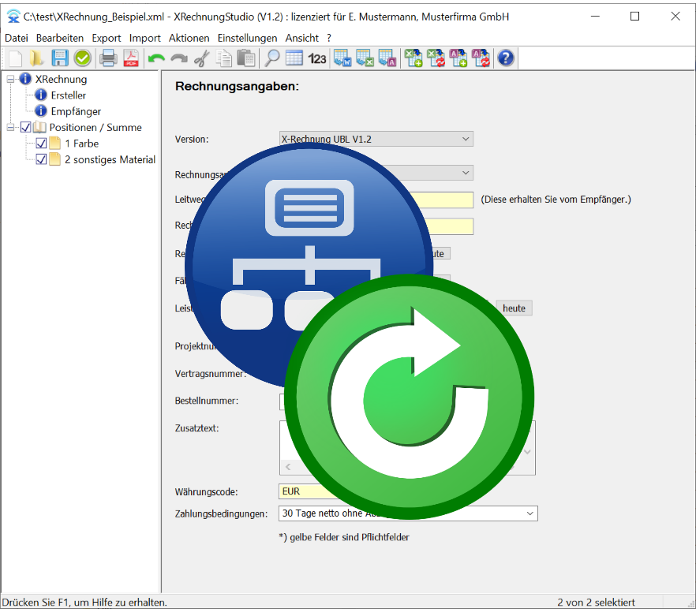Image resolution: width=696 pixels, height=616 pixels.
Task: Click the note '*) gelbe Felder sind Pflichtfelder'
Action: (x=344, y=537)
